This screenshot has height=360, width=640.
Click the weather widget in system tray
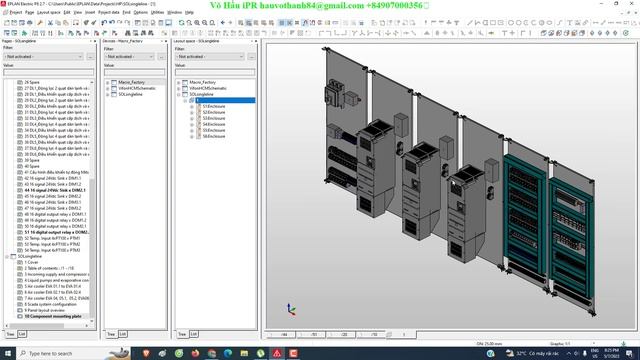pyautogui.click(x=533, y=353)
